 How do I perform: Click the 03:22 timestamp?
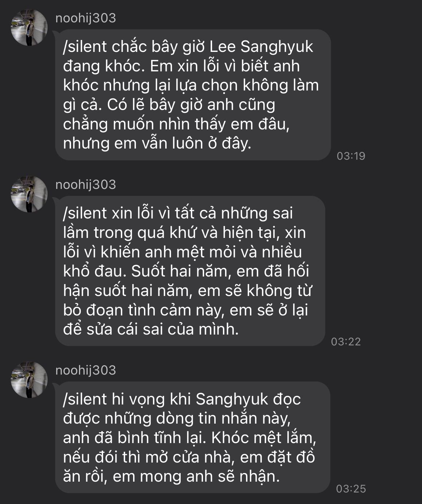point(346,341)
